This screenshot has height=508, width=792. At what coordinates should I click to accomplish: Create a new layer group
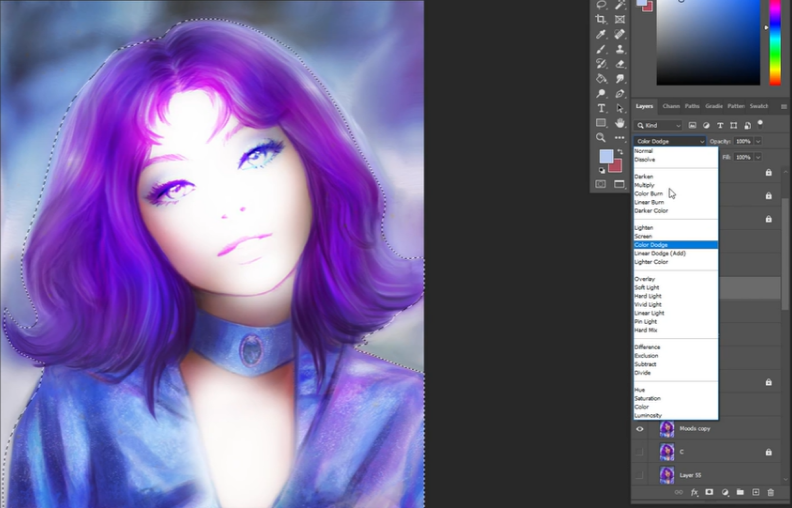coord(740,492)
